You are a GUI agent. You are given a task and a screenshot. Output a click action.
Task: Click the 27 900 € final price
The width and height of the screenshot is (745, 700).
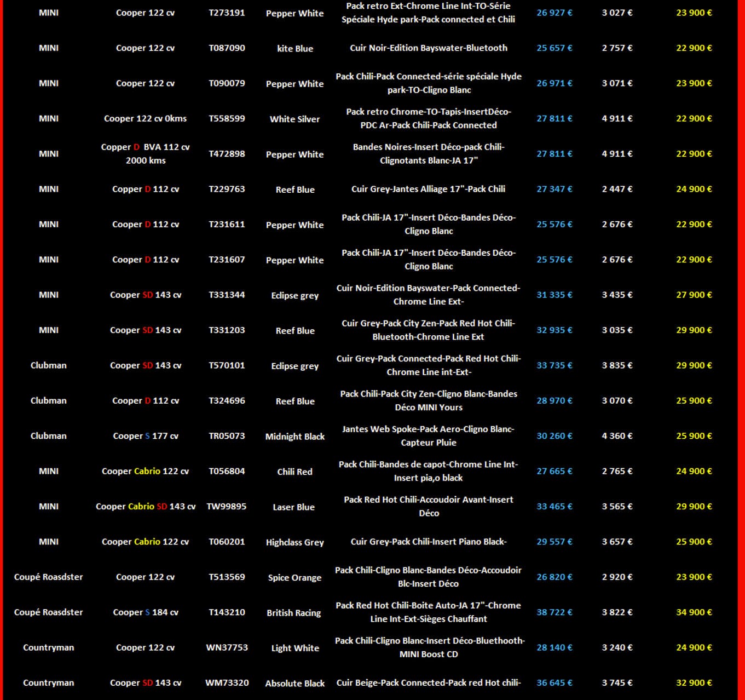(x=694, y=295)
